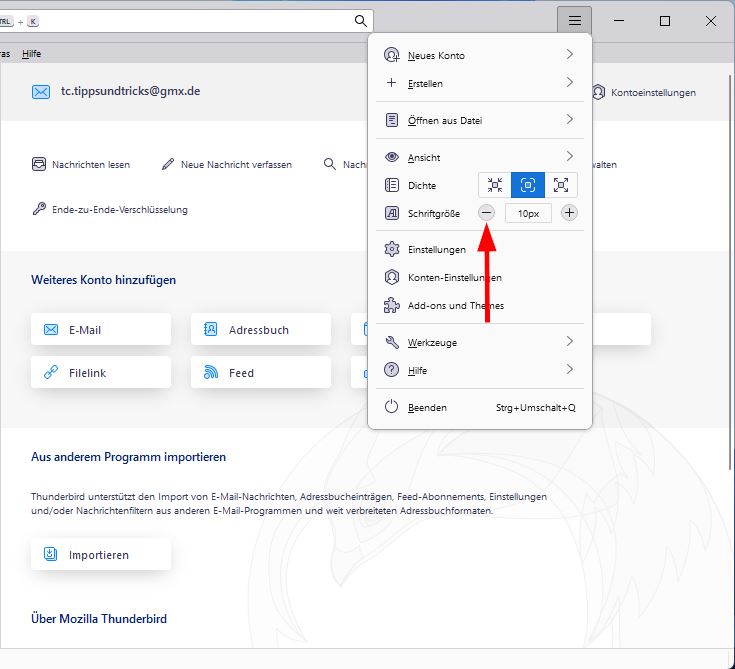
Task: Click the search magnifier icon in search bar
Action: 361,21
